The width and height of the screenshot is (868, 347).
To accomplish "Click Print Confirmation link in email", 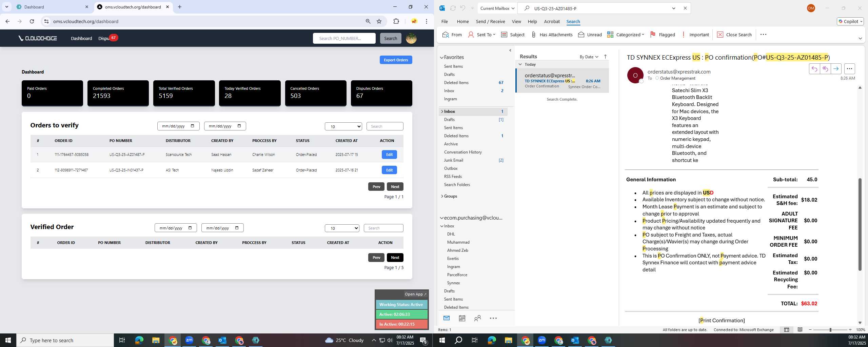I will coord(722,321).
